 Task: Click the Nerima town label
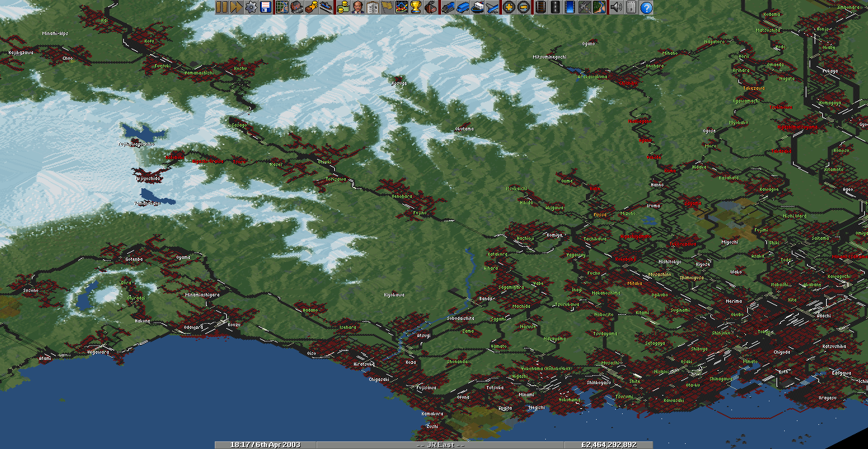[x=733, y=301]
